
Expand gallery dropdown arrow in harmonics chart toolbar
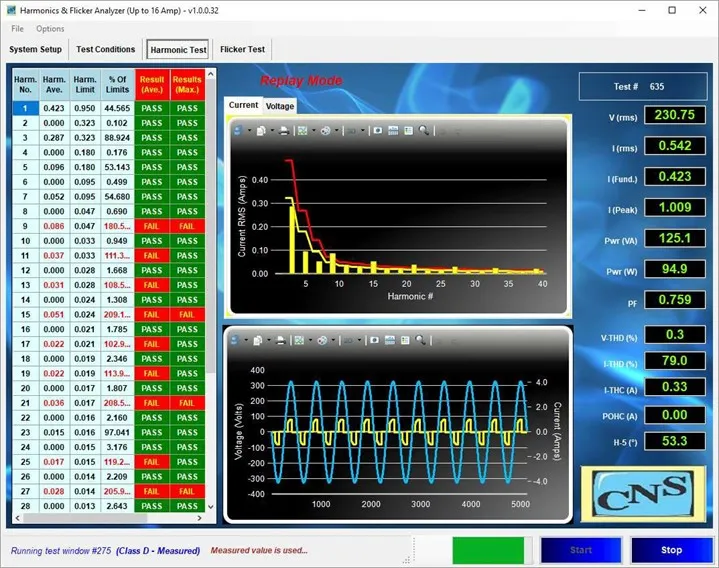(x=313, y=130)
